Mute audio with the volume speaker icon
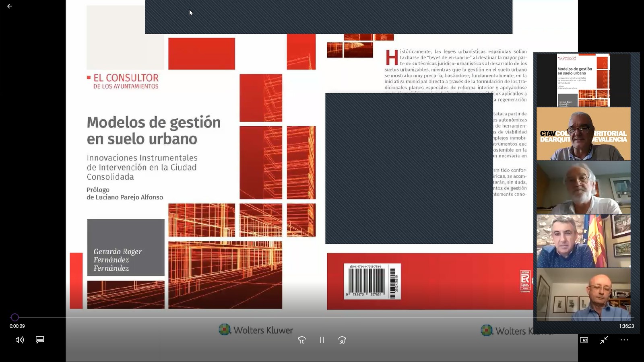This screenshot has width=644, height=362. point(19,340)
